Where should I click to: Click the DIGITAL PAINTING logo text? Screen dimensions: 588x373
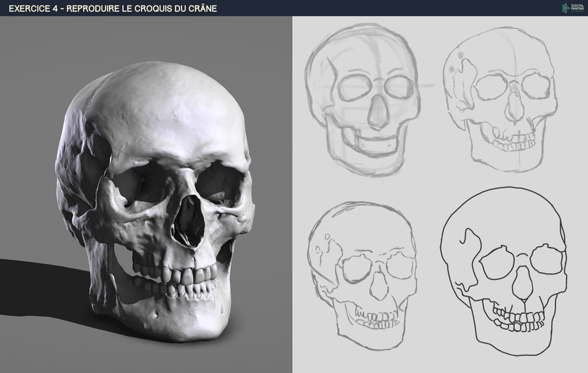(577, 7)
